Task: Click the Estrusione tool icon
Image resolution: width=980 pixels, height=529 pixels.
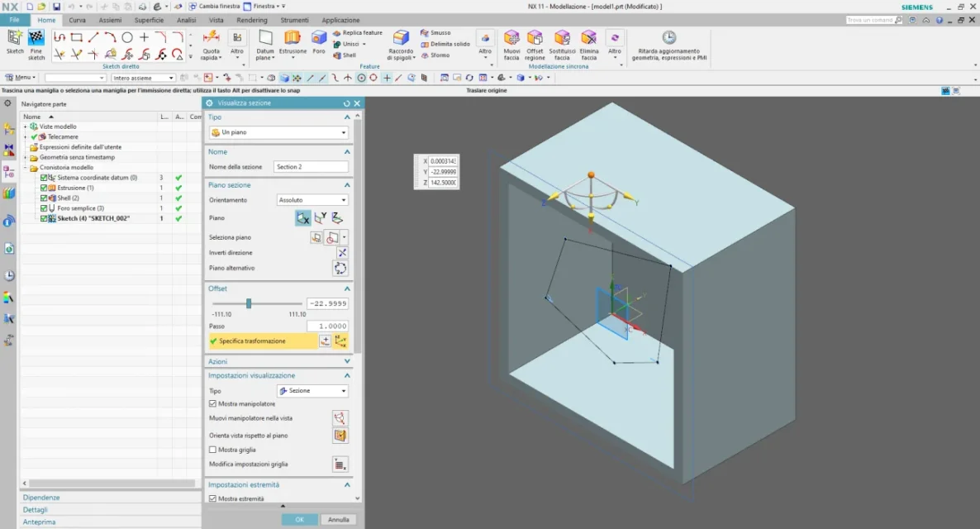Action: point(293,38)
